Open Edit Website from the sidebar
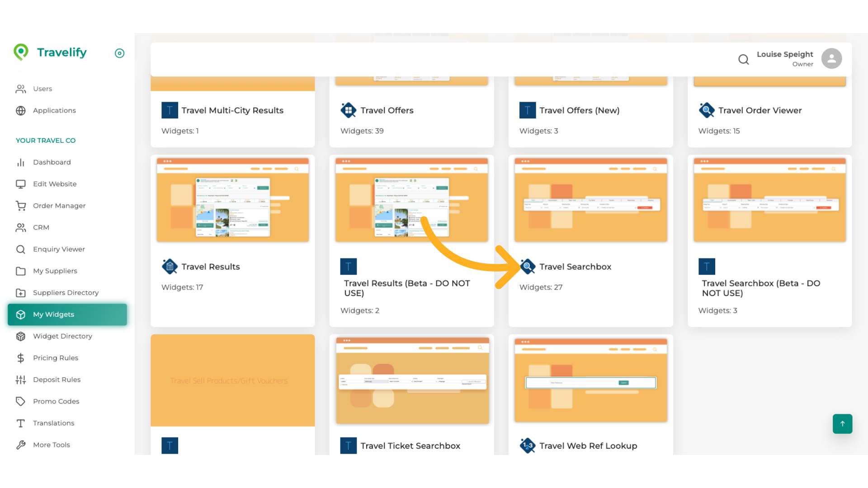The height and width of the screenshot is (488, 868). point(55,184)
